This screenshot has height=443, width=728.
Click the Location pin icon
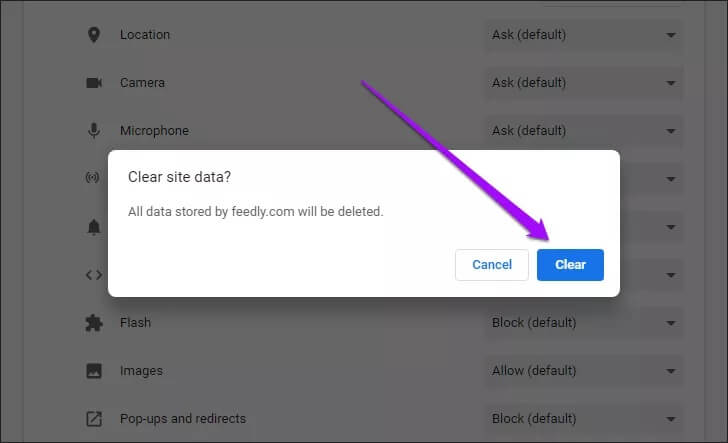(x=94, y=35)
